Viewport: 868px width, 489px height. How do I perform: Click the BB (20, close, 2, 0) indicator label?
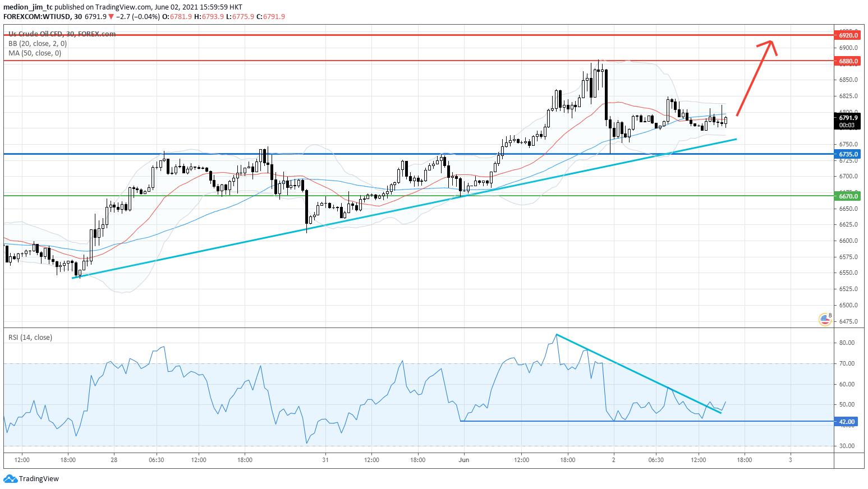click(38, 43)
